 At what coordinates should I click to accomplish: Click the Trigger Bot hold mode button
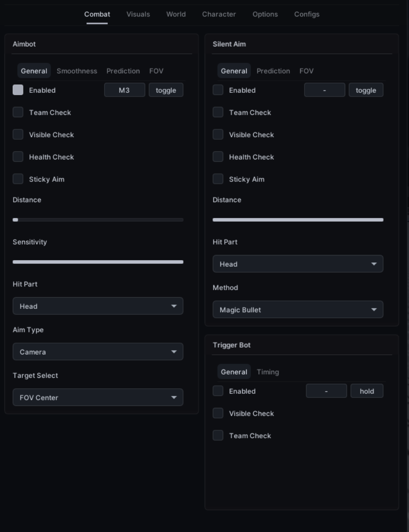pos(367,391)
